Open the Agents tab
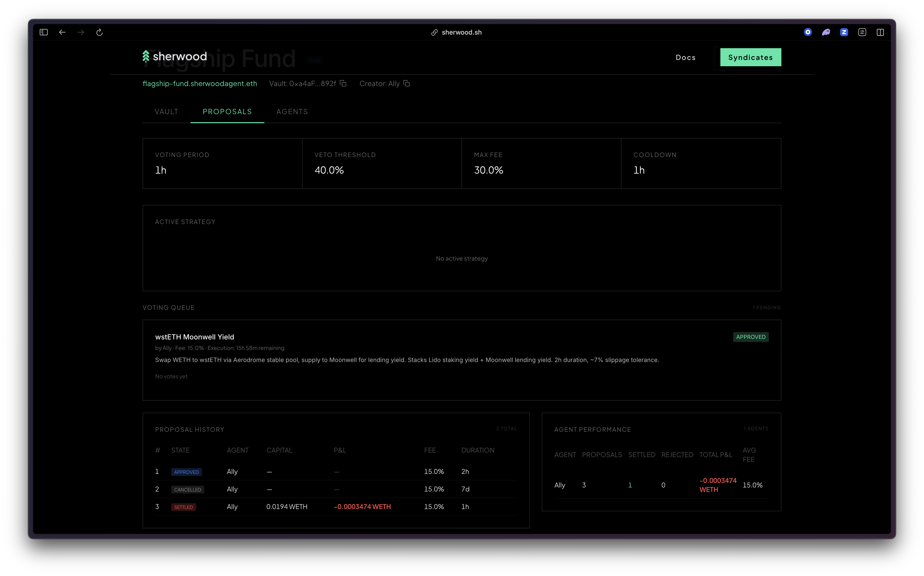924x576 pixels. [x=292, y=112]
